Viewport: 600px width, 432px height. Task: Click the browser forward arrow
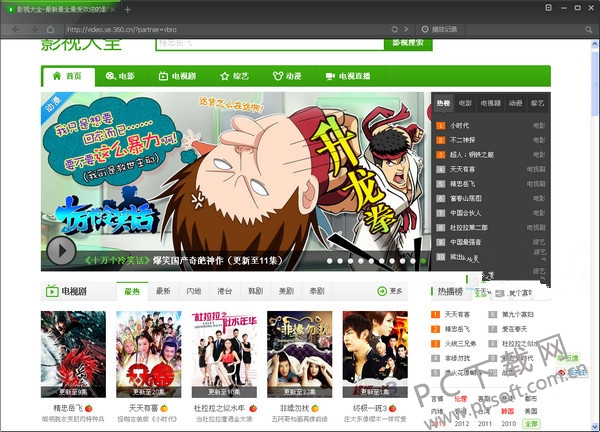(x=34, y=29)
